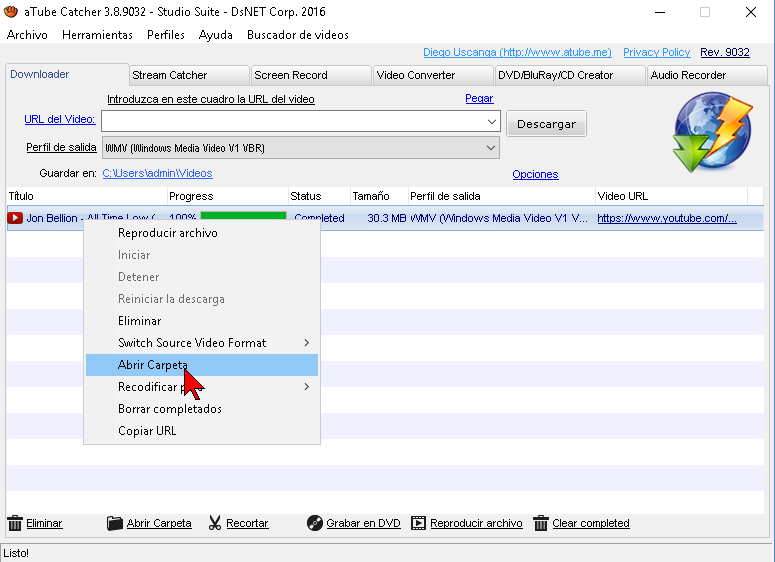Image resolution: width=775 pixels, height=562 pixels.
Task: Open the Audio Recorder tab
Action: click(707, 75)
